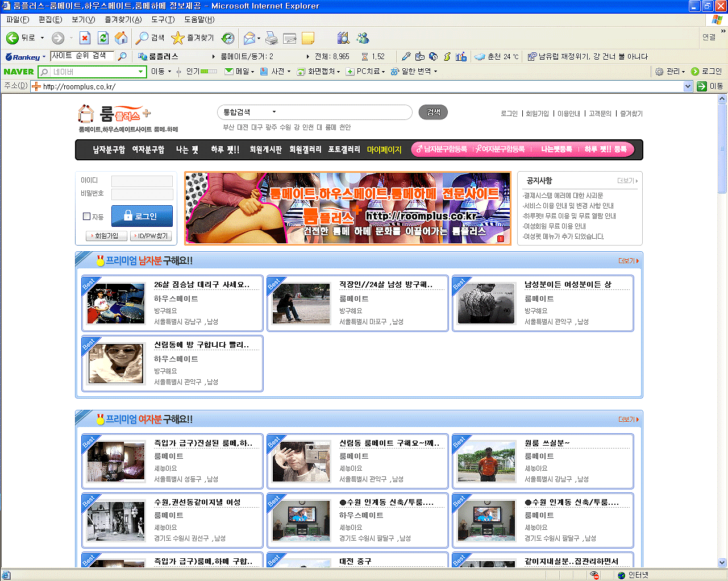Viewport: 728px width, 581px height.
Task: Click the Refresh page icon
Action: [x=103, y=38]
